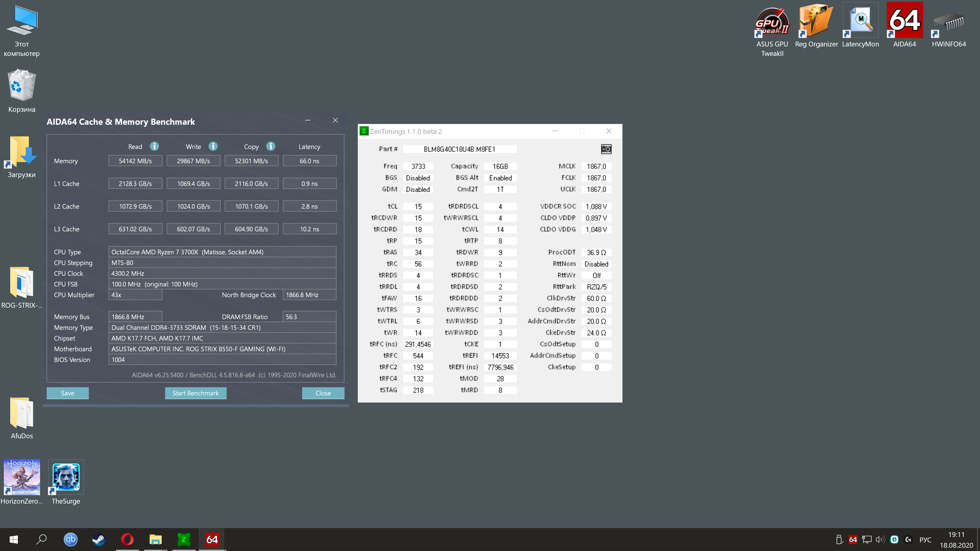Launch the Opera browser from the taskbar
This screenshot has width=980, height=551.
coord(127,539)
